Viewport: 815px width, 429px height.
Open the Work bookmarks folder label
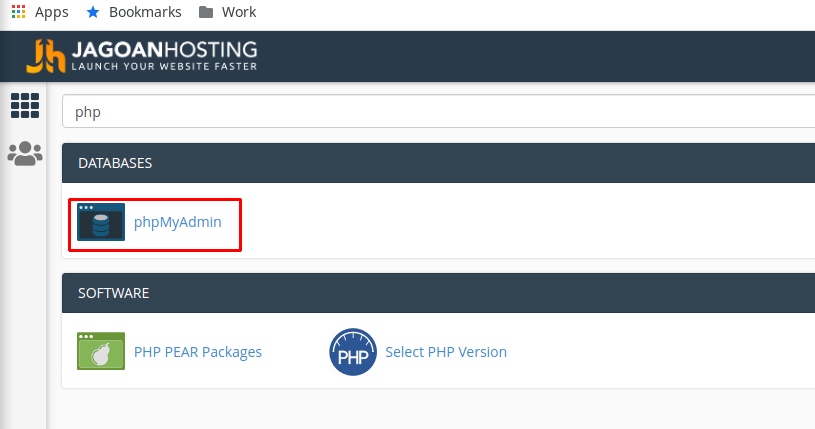pos(240,12)
